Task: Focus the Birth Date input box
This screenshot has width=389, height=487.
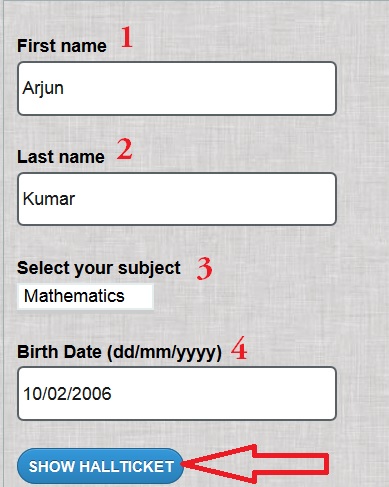Action: point(177,393)
